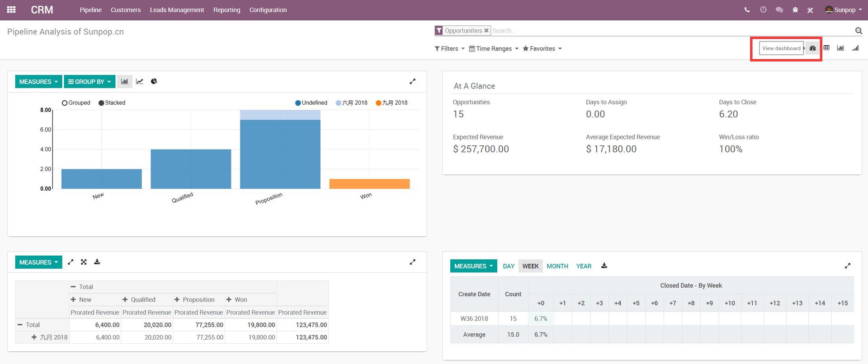Open the Sunpop user menu
Image resolution: width=868 pixels, height=364 pixels.
[x=844, y=9]
